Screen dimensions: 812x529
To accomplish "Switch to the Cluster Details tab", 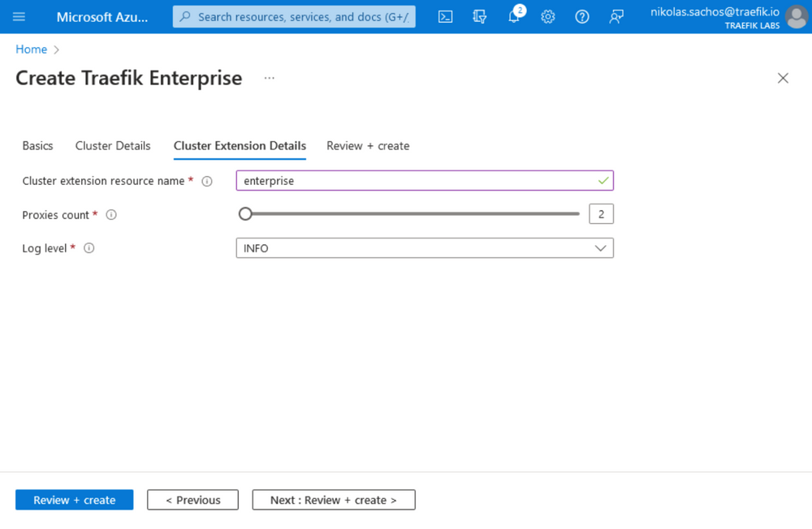I will [112, 146].
